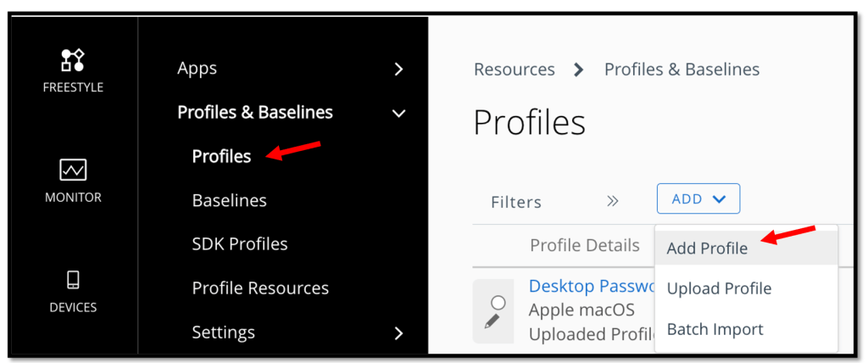Choose Add Profile from dropdown

click(x=707, y=249)
